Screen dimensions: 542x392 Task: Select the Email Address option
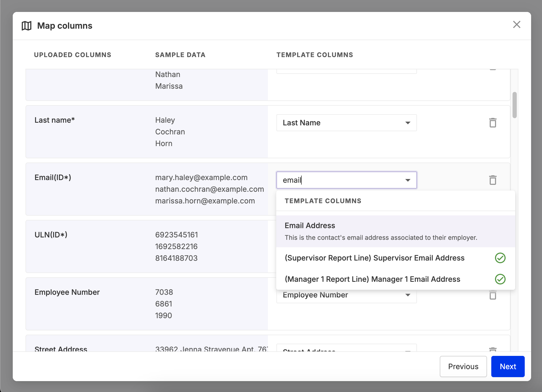396,231
